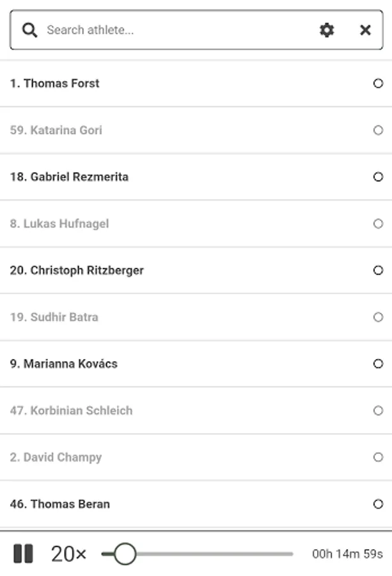Toggle the circle for Christoph Ritzberger

coord(378,270)
